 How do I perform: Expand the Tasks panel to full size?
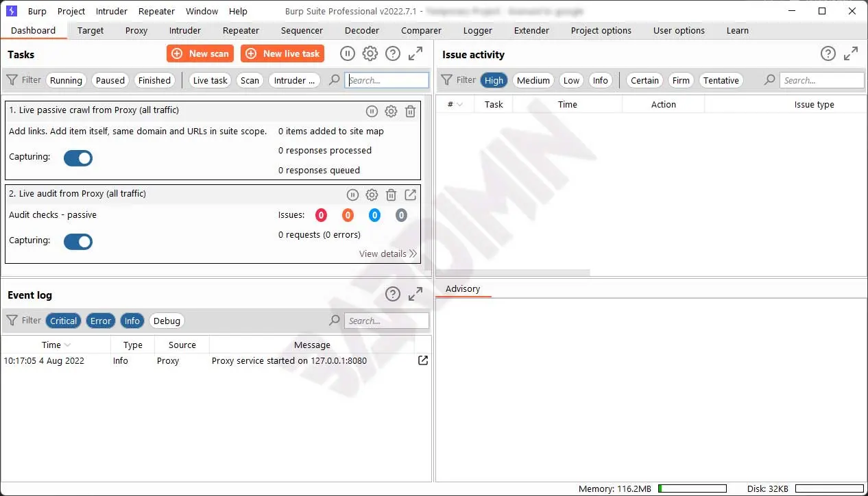[415, 54]
